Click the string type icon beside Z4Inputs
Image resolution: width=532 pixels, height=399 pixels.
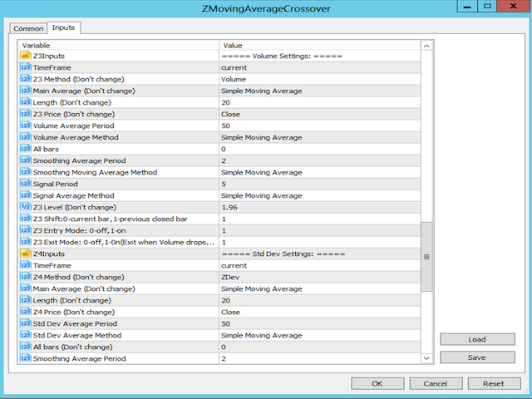[26, 254]
